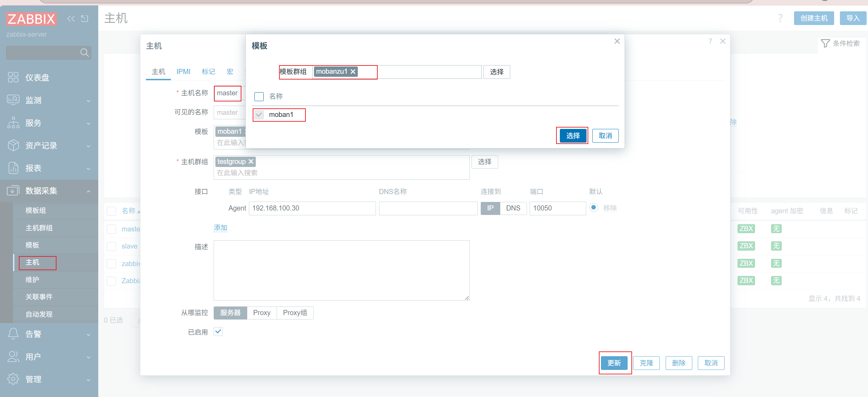Select the default interface radio button

coord(594,208)
